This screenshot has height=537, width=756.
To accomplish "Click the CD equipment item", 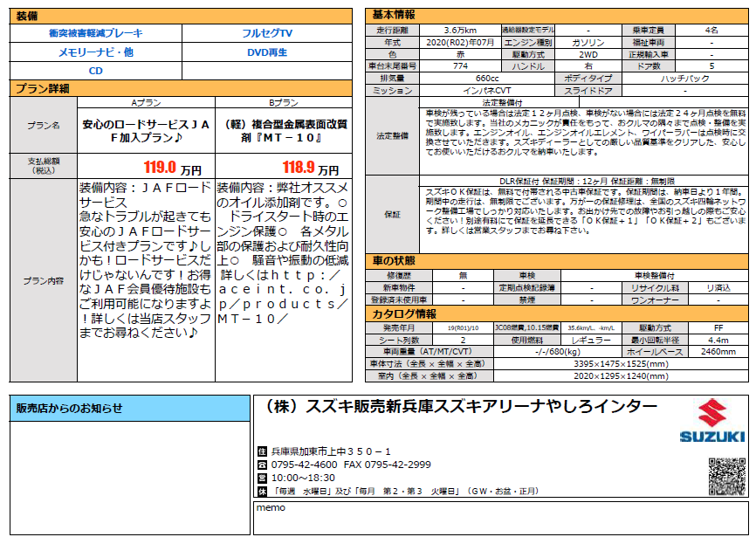I will (x=96, y=71).
